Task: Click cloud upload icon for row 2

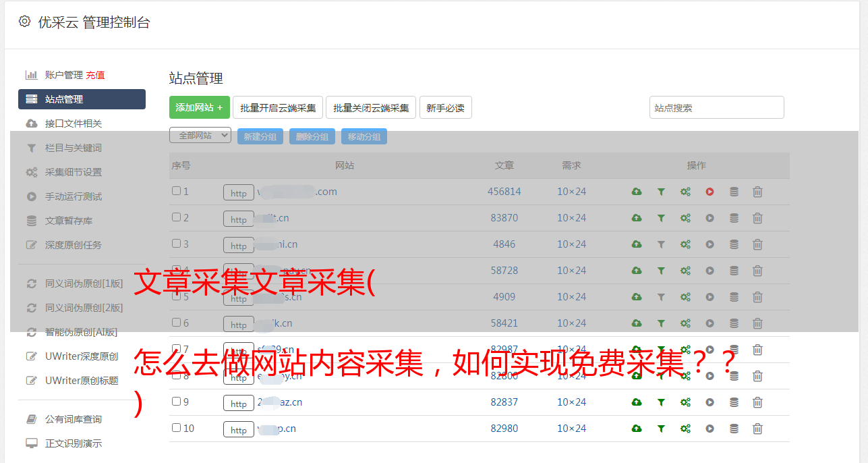Action: (x=637, y=218)
